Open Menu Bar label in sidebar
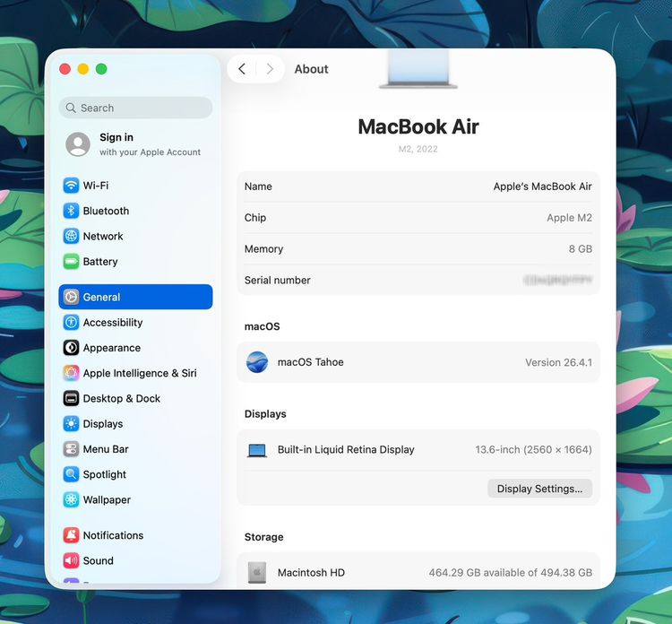Viewport: 672px width, 624px height. (106, 449)
